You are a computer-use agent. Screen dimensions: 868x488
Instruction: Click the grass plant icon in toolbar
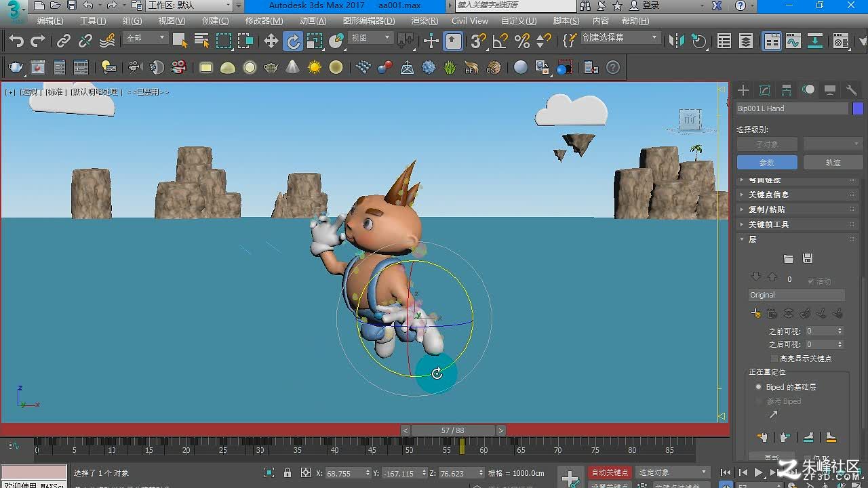point(450,68)
